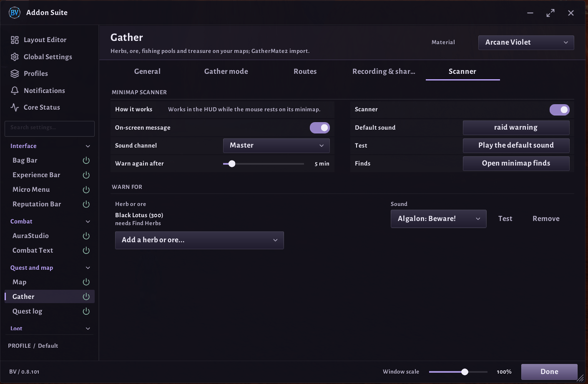Image resolution: width=588 pixels, height=384 pixels.
Task: Switch to the Routes tab
Action: point(305,71)
